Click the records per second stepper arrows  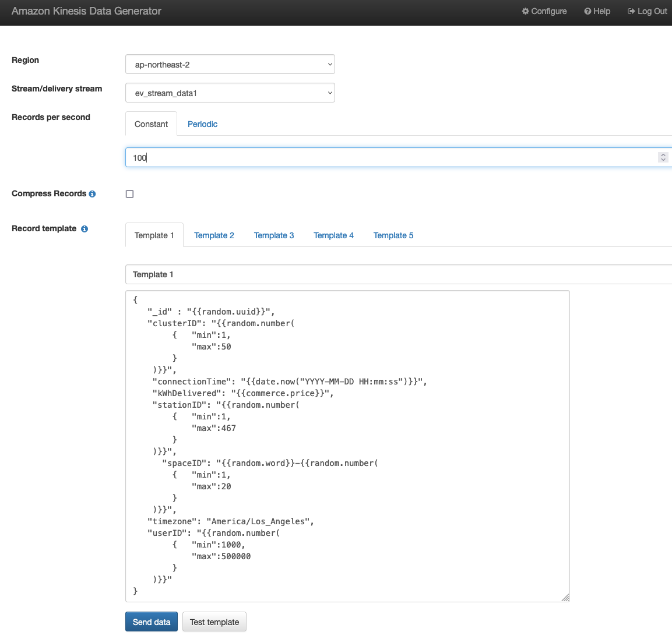[663, 158]
